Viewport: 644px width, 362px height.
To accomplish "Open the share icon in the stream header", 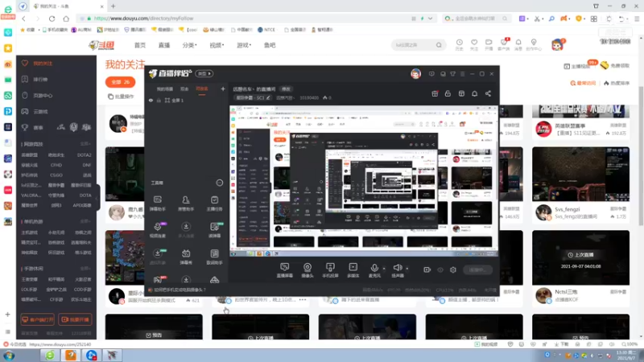I will [x=488, y=93].
